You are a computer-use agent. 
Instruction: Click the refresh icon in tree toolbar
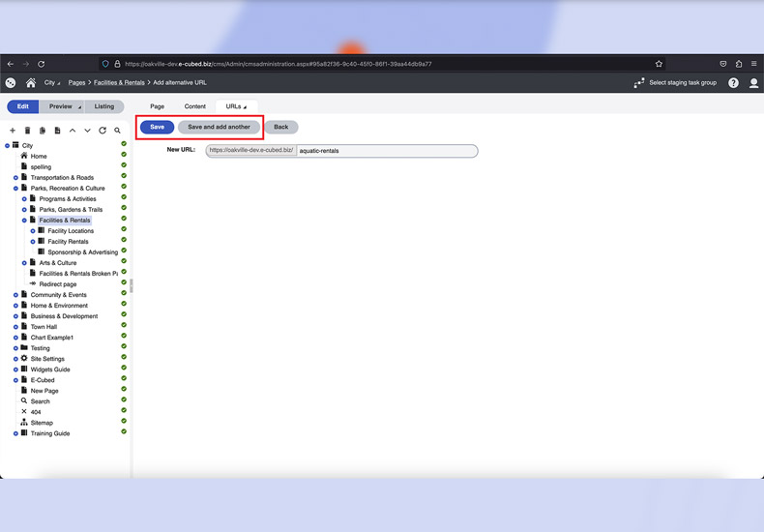pyautogui.click(x=103, y=131)
